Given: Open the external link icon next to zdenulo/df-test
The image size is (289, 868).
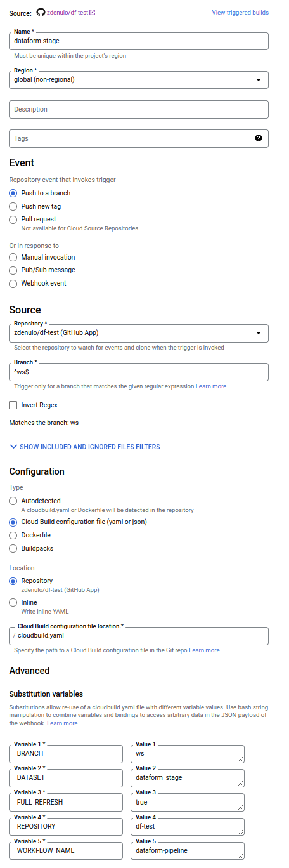Looking at the screenshot, I should [93, 13].
